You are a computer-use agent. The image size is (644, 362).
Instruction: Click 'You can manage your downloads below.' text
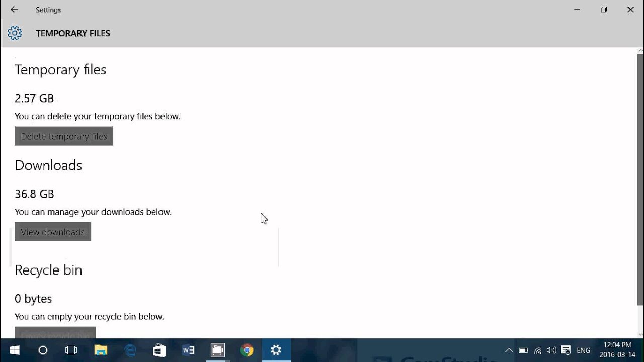tap(93, 212)
